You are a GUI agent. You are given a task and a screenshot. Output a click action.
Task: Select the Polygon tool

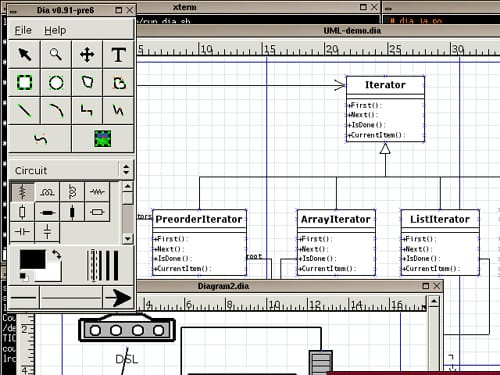pos(87,83)
